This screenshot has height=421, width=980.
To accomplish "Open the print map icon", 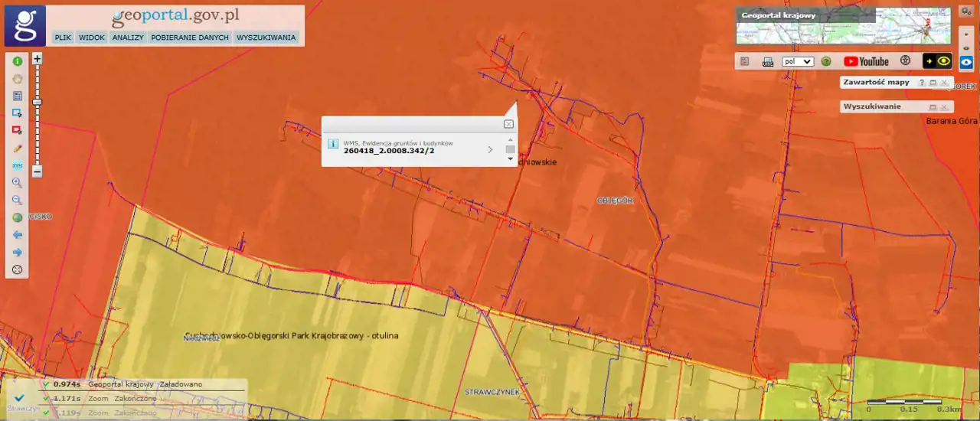I will click(768, 61).
